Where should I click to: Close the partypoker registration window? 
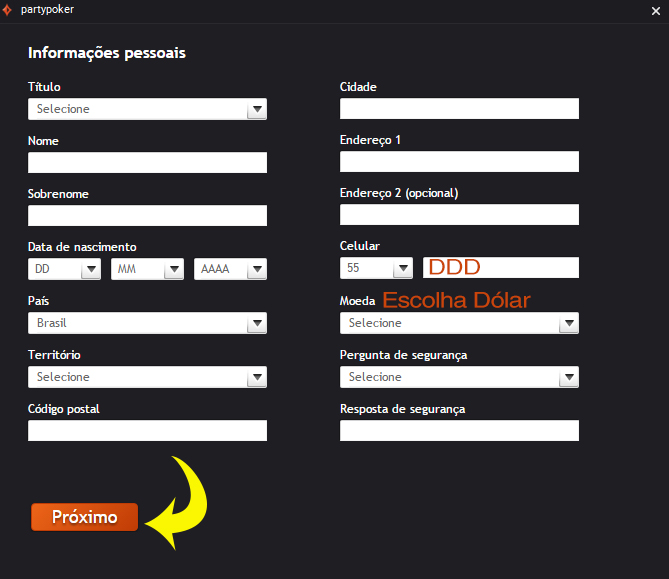click(x=656, y=11)
